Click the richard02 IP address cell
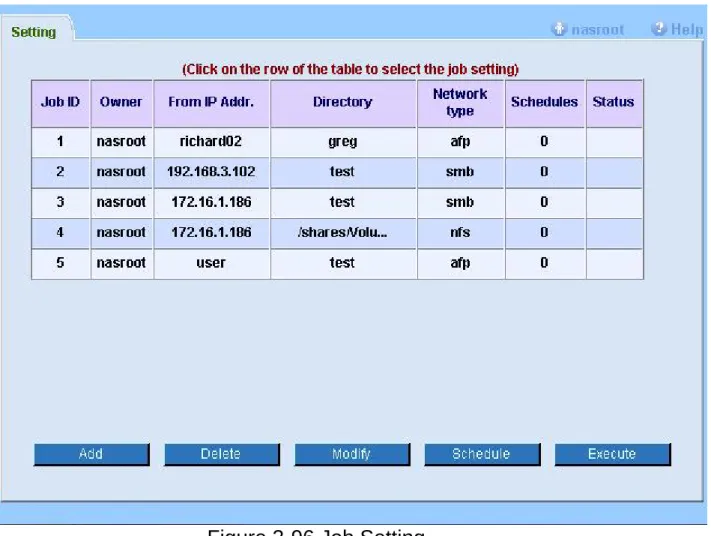The height and width of the screenshot is (536, 711). [x=211, y=142]
